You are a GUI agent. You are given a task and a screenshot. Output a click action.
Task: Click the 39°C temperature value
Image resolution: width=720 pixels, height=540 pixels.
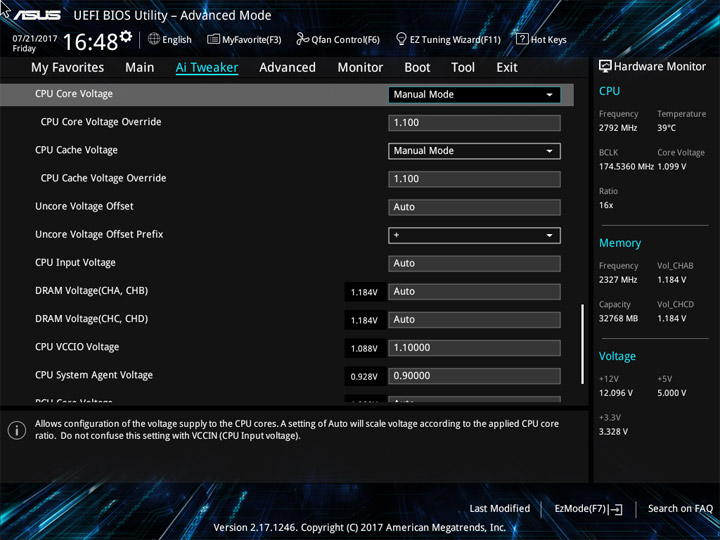point(666,128)
